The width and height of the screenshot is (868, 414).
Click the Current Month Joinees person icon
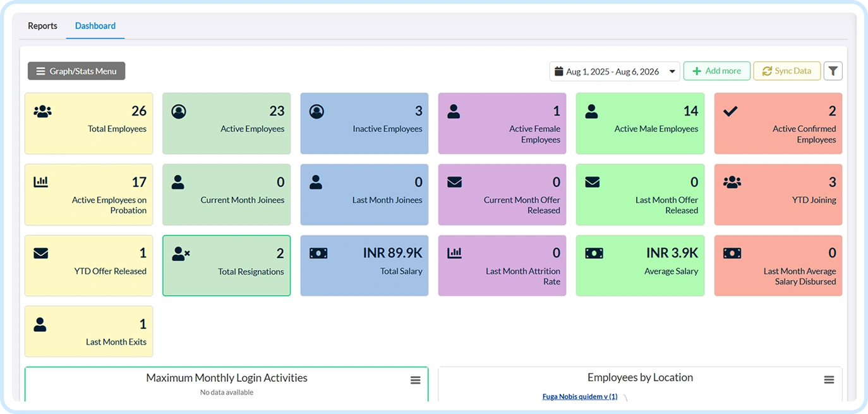point(178,182)
